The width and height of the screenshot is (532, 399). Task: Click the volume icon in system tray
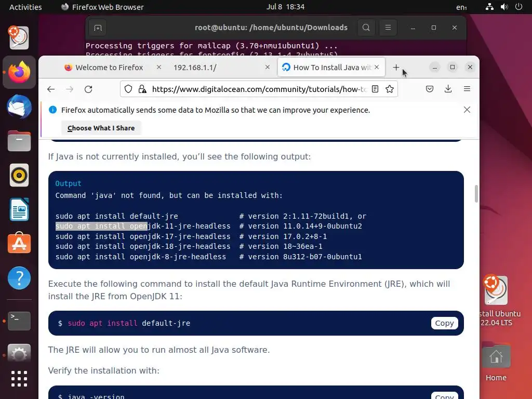(504, 7)
